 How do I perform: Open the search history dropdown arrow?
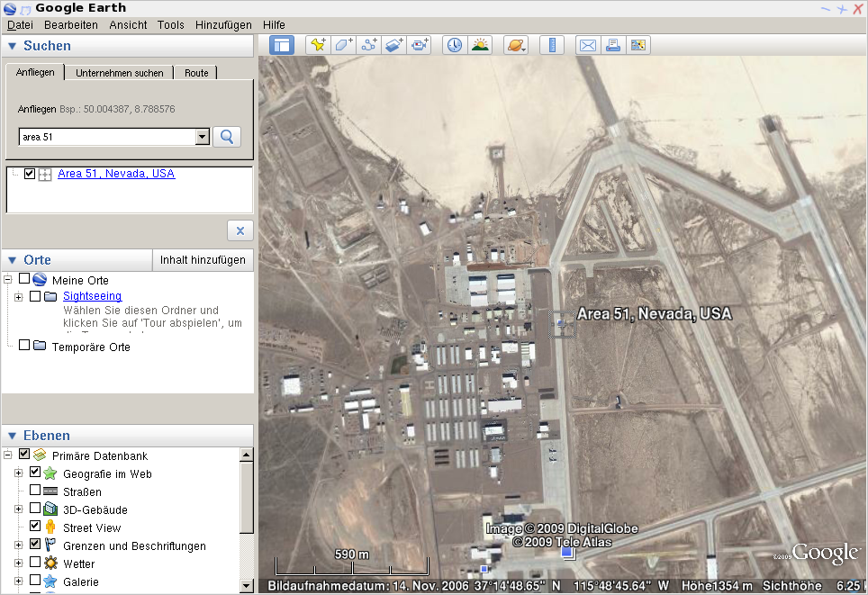tap(202, 137)
